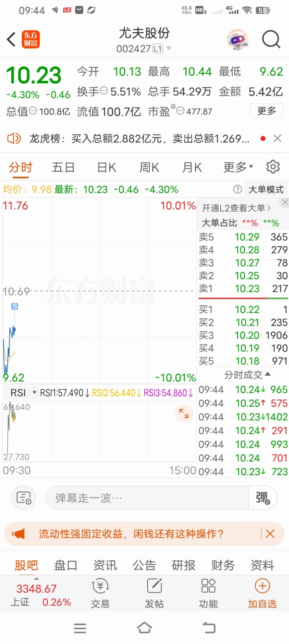
Task: Close the 开通L2 panel
Action: point(285,202)
